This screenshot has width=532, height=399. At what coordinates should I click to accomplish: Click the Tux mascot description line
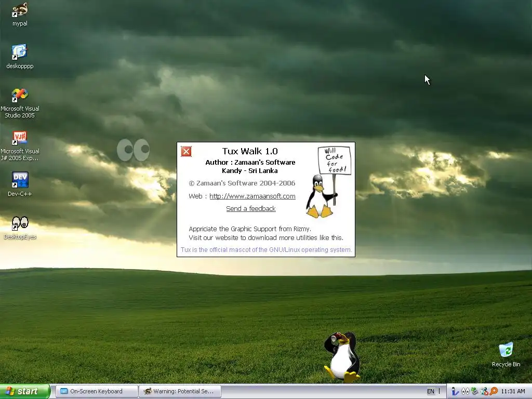[267, 250]
